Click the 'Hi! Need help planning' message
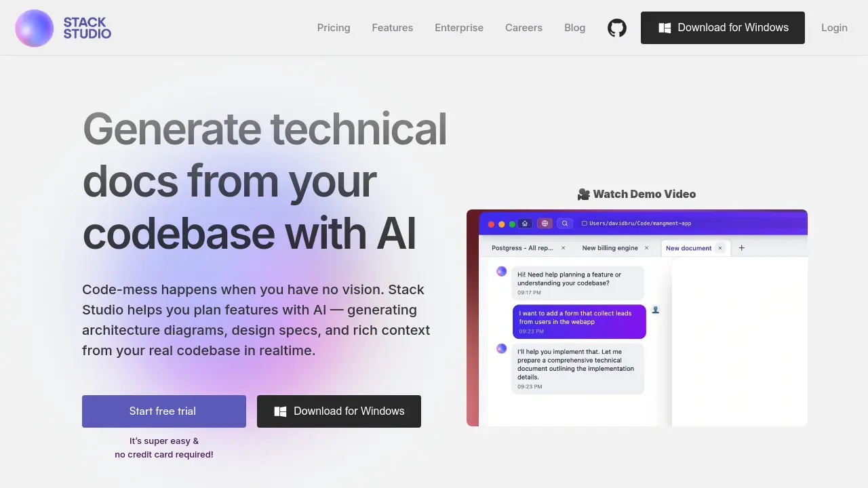 (x=578, y=283)
